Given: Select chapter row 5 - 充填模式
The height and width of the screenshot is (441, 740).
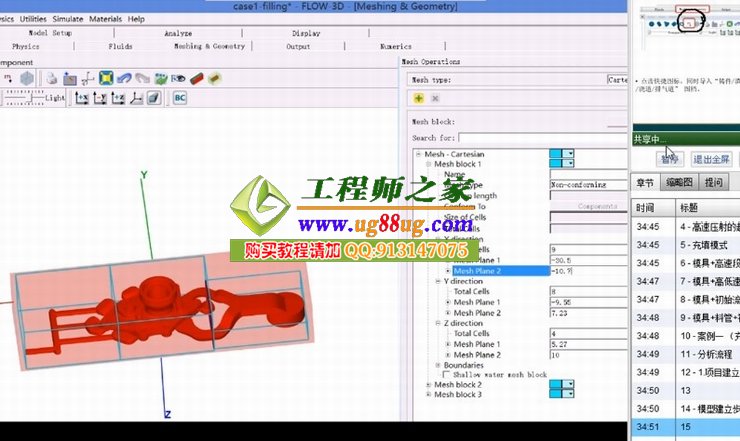Looking at the screenshot, I should tap(686, 245).
